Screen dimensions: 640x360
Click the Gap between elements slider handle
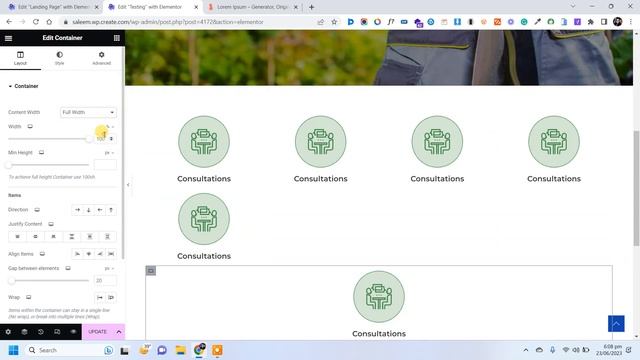pos(12,280)
